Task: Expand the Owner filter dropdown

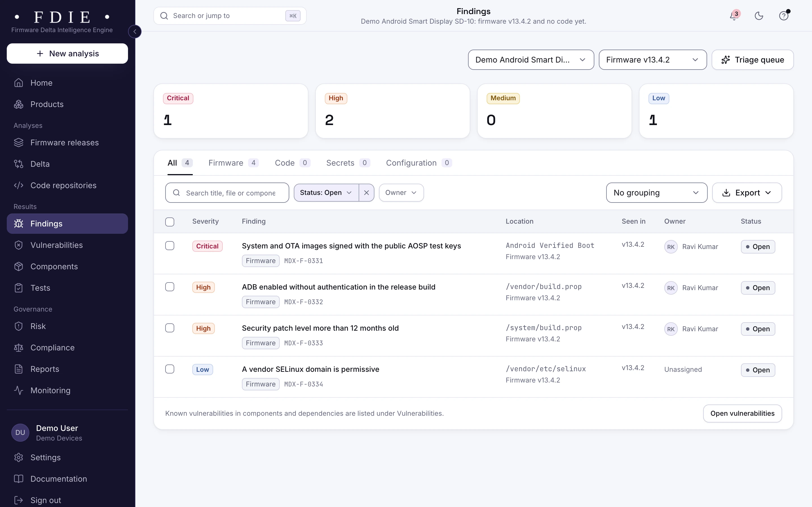Action: pyautogui.click(x=401, y=193)
